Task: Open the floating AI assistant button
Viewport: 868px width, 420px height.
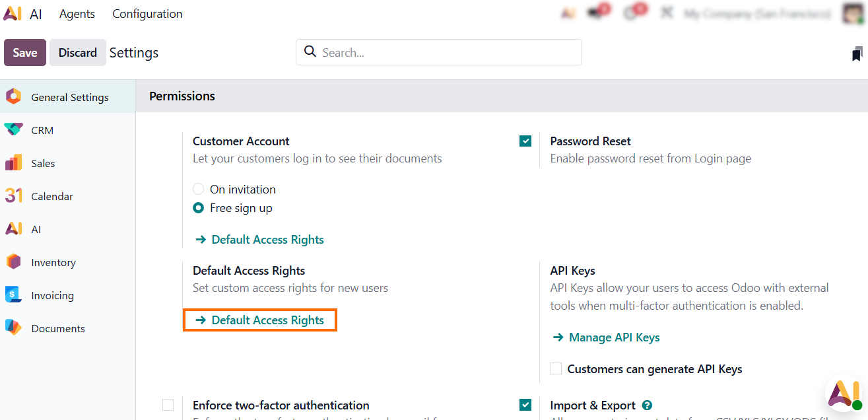Action: pos(844,394)
